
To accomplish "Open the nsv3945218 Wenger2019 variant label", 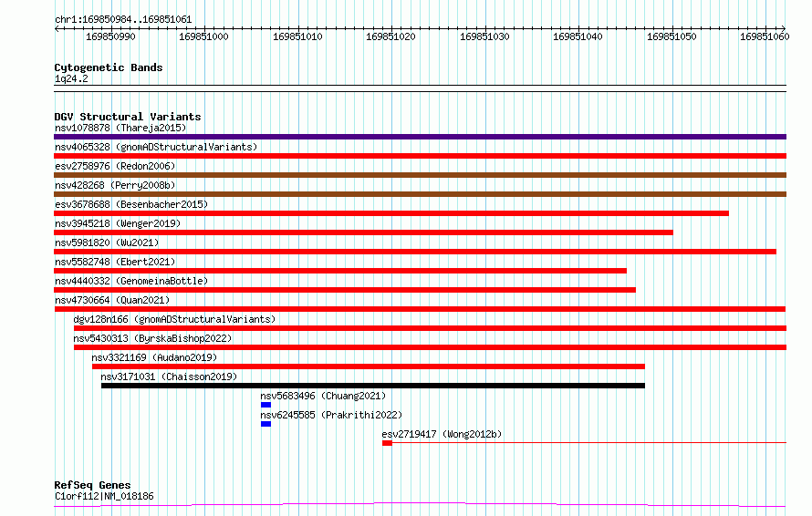I will pyautogui.click(x=118, y=223).
